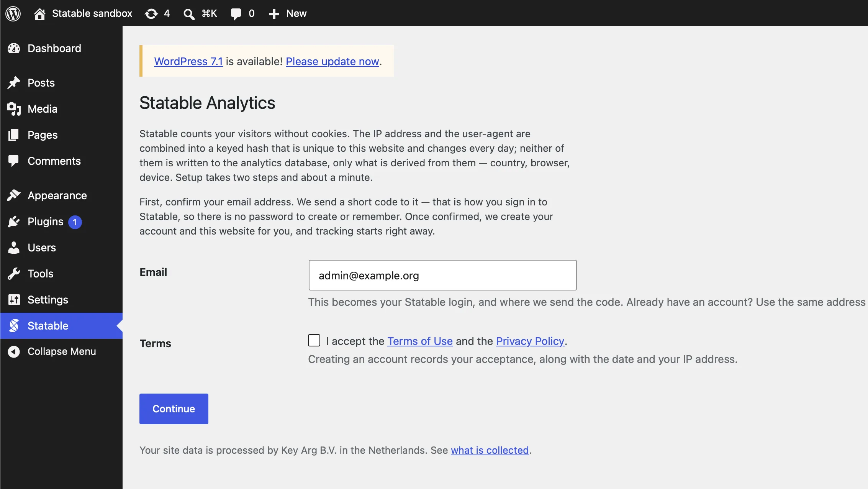Image resolution: width=868 pixels, height=489 pixels.
Task: Click the Plugins update count badge
Action: (75, 222)
